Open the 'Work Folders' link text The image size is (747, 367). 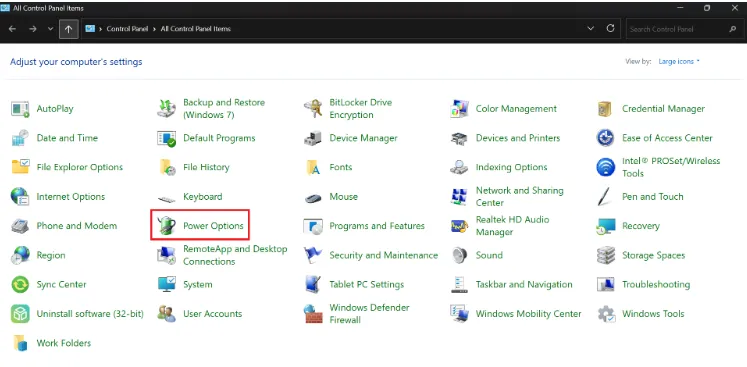tap(64, 343)
